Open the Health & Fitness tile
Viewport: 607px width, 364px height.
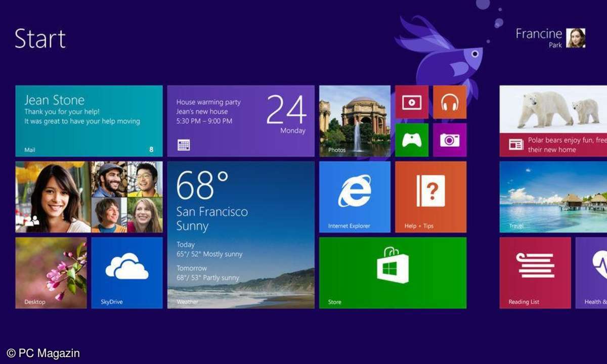pyautogui.click(x=591, y=273)
